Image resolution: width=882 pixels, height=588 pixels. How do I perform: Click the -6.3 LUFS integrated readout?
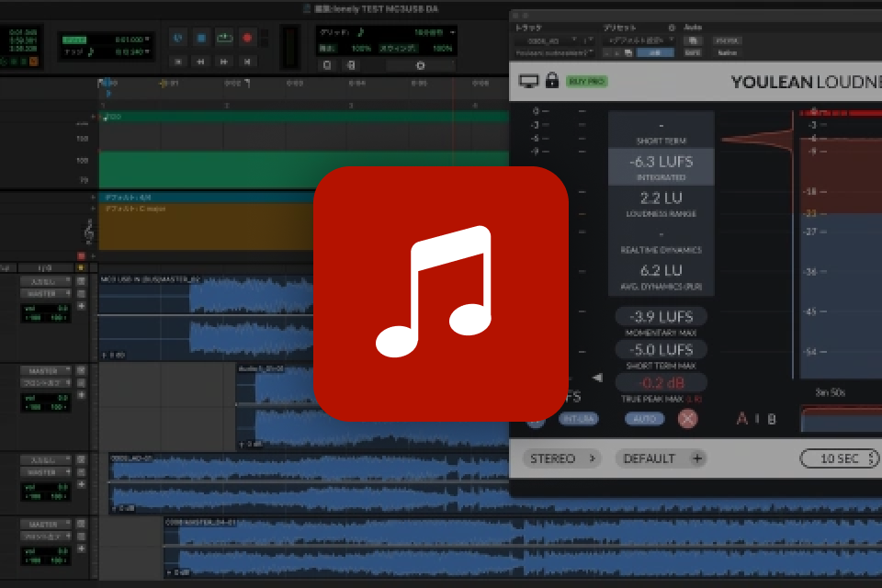tap(661, 162)
